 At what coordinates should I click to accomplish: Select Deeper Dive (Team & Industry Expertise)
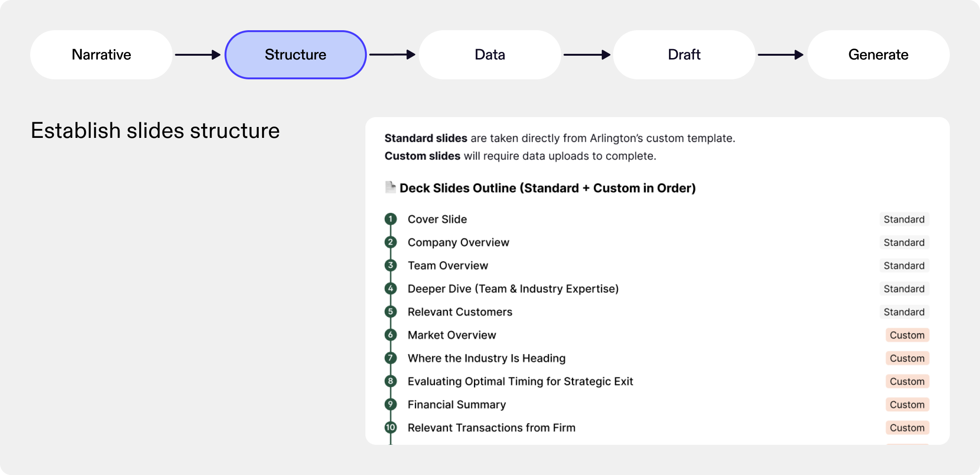(x=513, y=288)
